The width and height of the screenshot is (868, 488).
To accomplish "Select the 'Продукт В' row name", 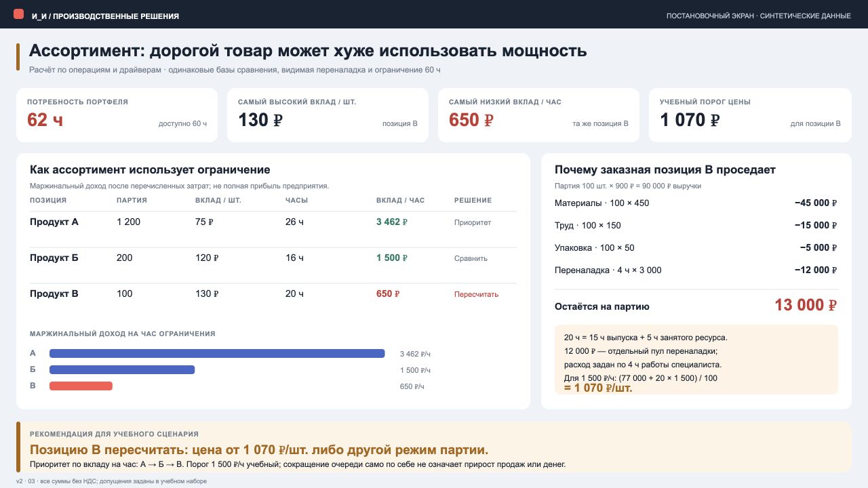I will pos(54,293).
